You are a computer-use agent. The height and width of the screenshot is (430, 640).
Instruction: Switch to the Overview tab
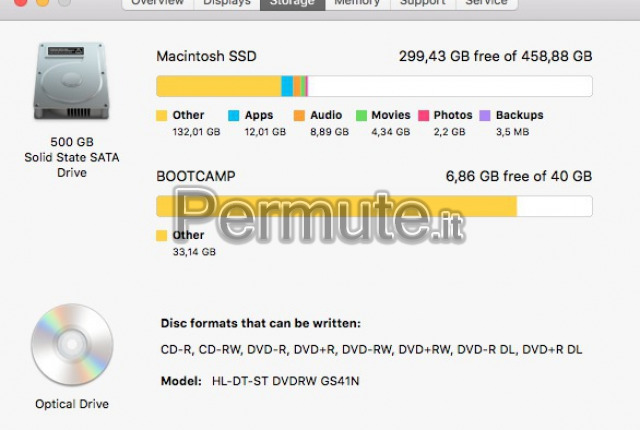[x=158, y=3]
